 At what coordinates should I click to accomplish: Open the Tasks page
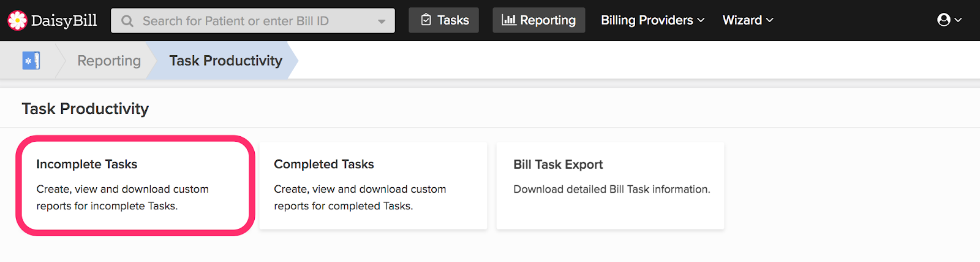(x=444, y=20)
